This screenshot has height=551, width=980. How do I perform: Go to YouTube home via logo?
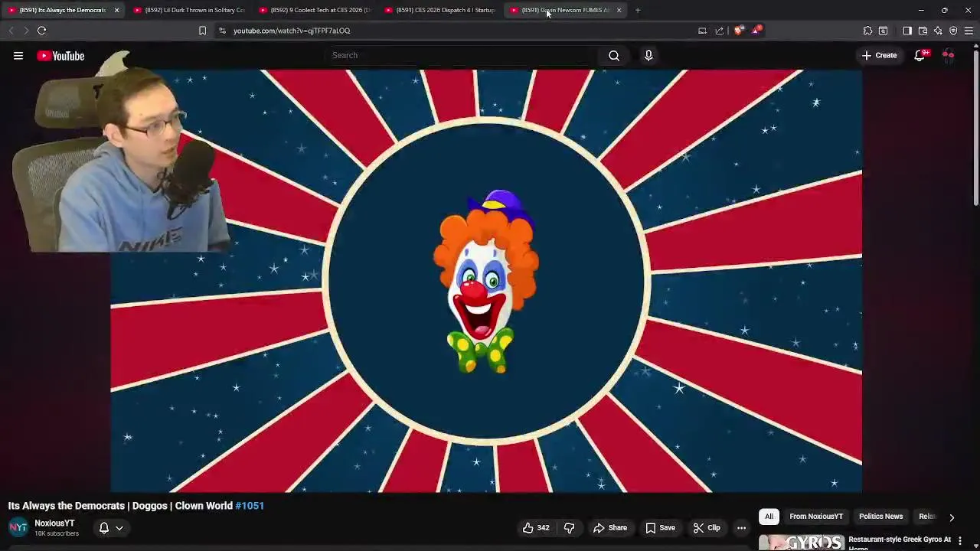click(60, 55)
